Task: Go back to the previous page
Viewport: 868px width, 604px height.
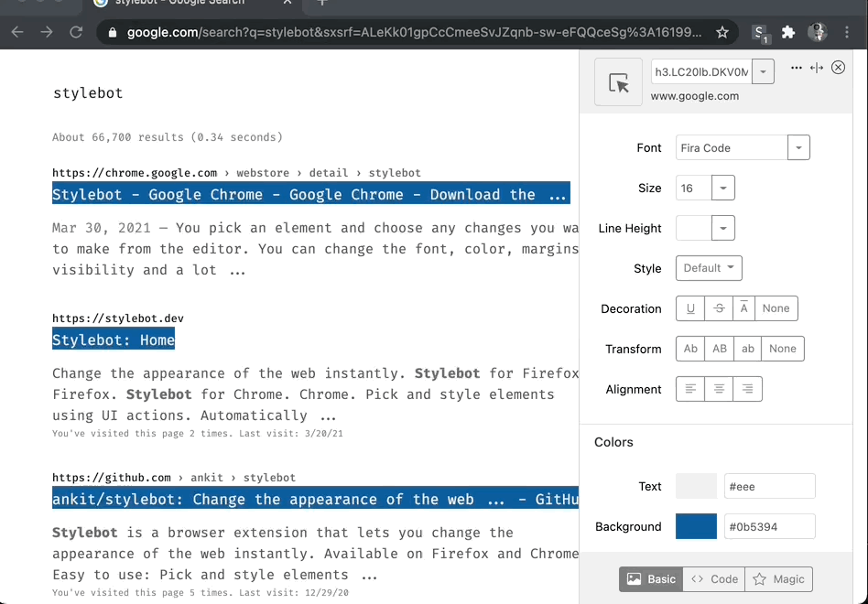Action: 17,32
